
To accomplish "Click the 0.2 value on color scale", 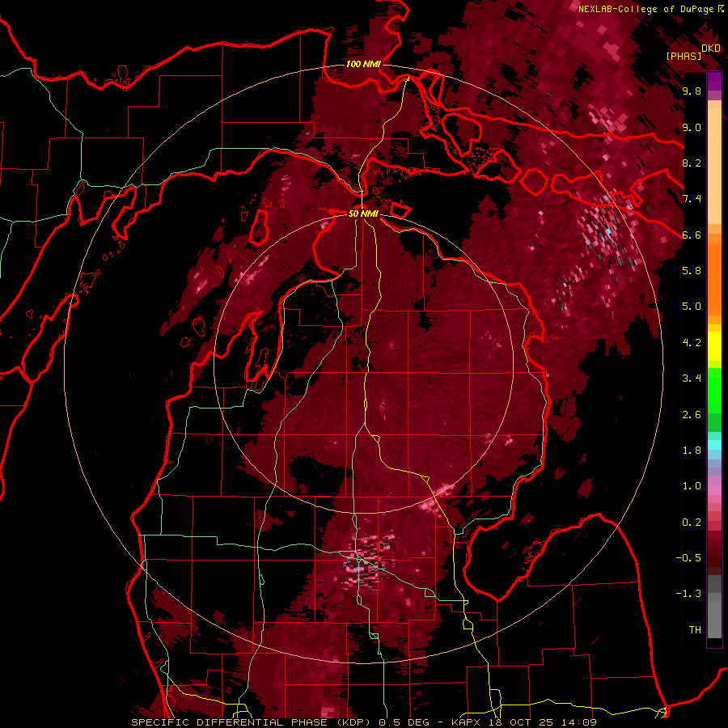I will click(x=692, y=523).
